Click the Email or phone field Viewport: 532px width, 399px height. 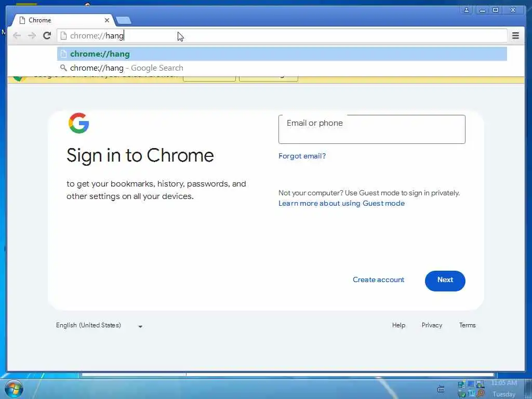point(372,129)
